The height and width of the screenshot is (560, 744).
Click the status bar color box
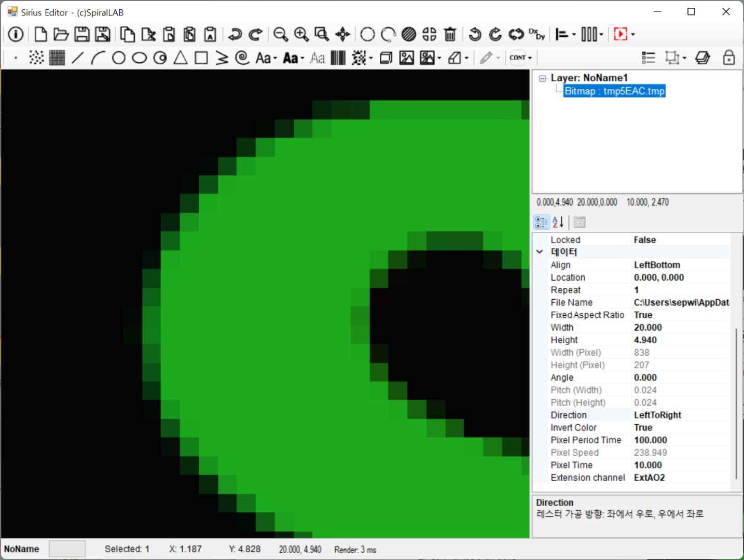click(67, 549)
